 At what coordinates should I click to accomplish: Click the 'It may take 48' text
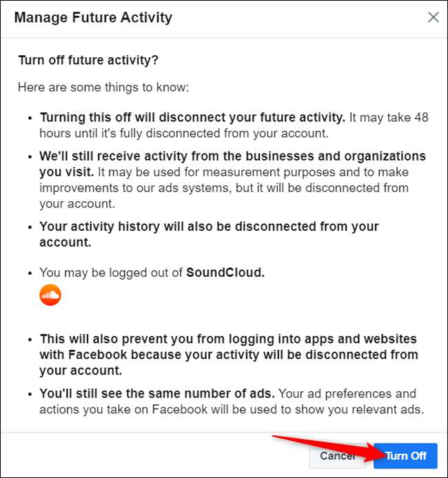click(x=389, y=117)
